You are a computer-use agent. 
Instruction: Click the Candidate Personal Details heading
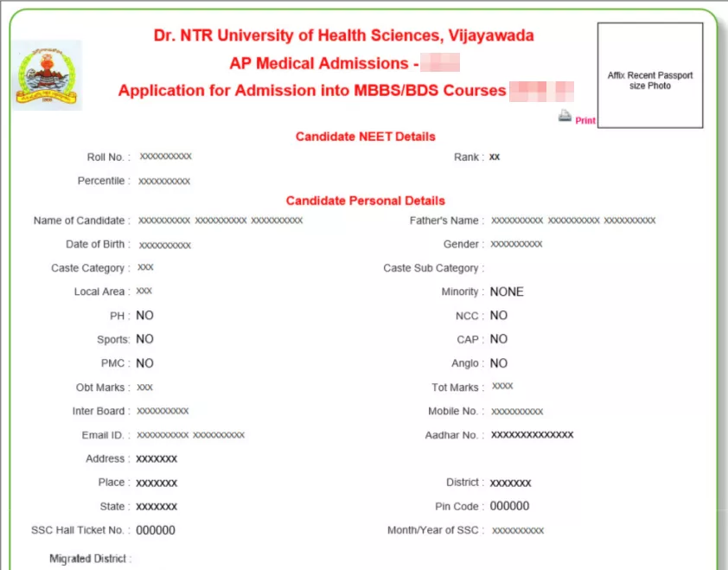pos(366,200)
